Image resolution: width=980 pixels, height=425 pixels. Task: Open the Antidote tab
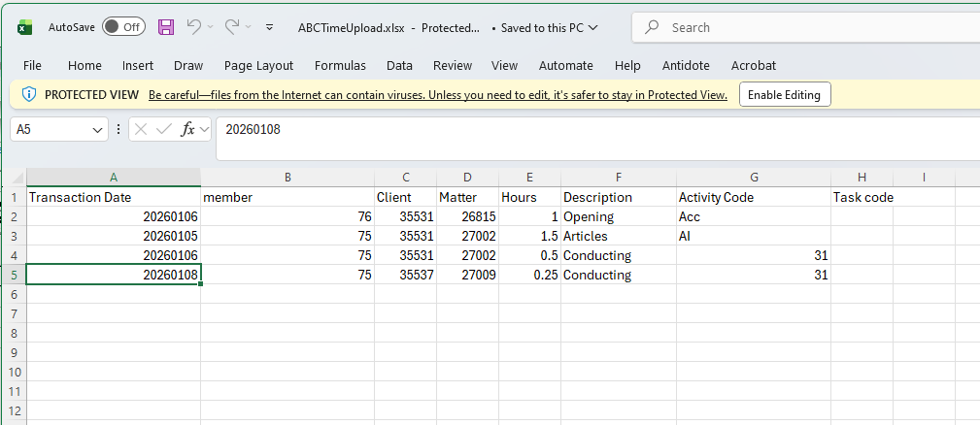tap(686, 66)
